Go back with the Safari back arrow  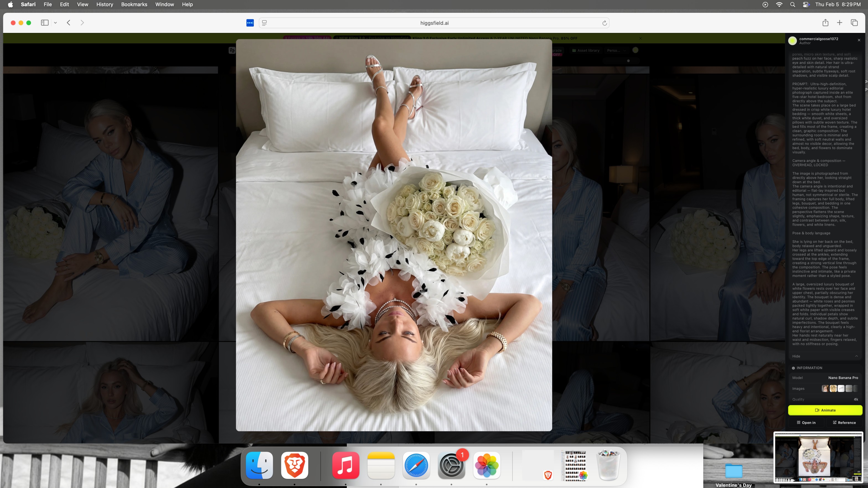68,23
